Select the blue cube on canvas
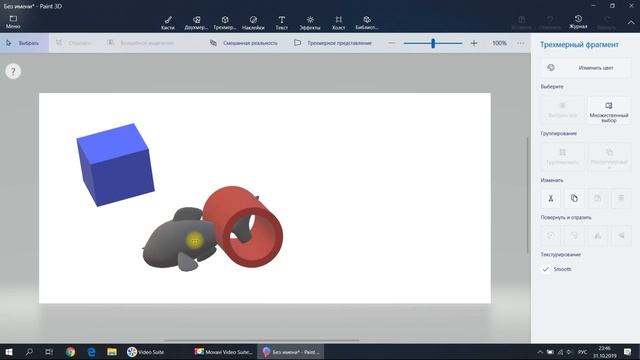The width and height of the screenshot is (640, 360). pyautogui.click(x=116, y=165)
